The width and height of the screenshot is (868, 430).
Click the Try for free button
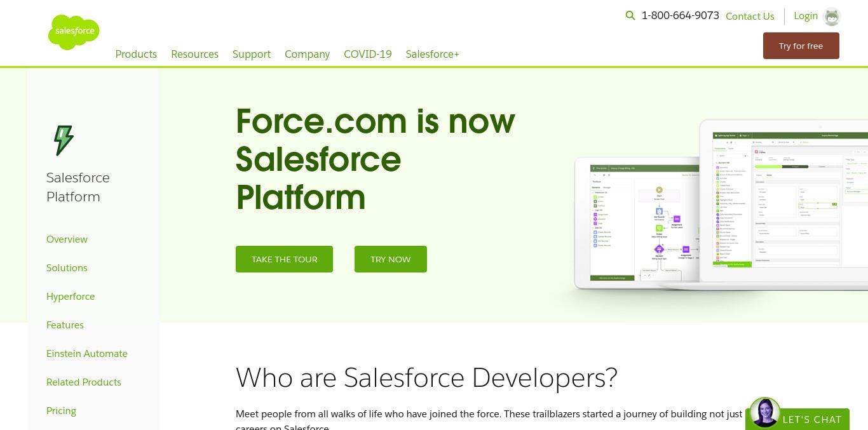coord(801,46)
